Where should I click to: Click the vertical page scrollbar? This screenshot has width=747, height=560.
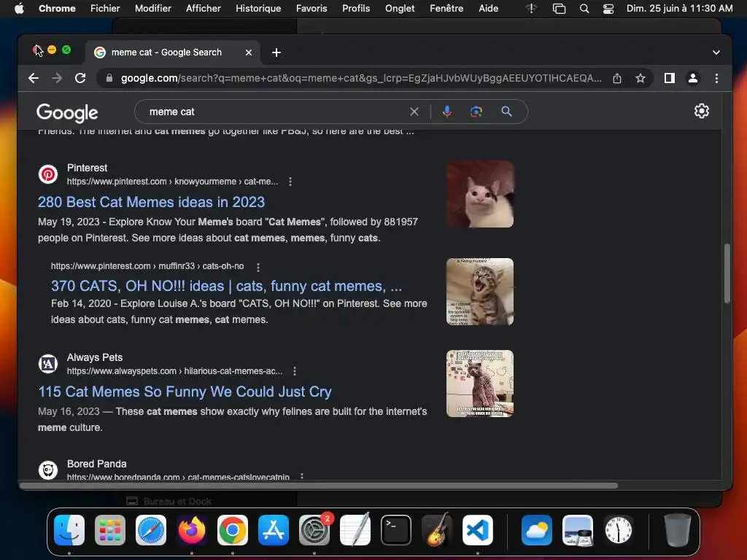(x=727, y=273)
